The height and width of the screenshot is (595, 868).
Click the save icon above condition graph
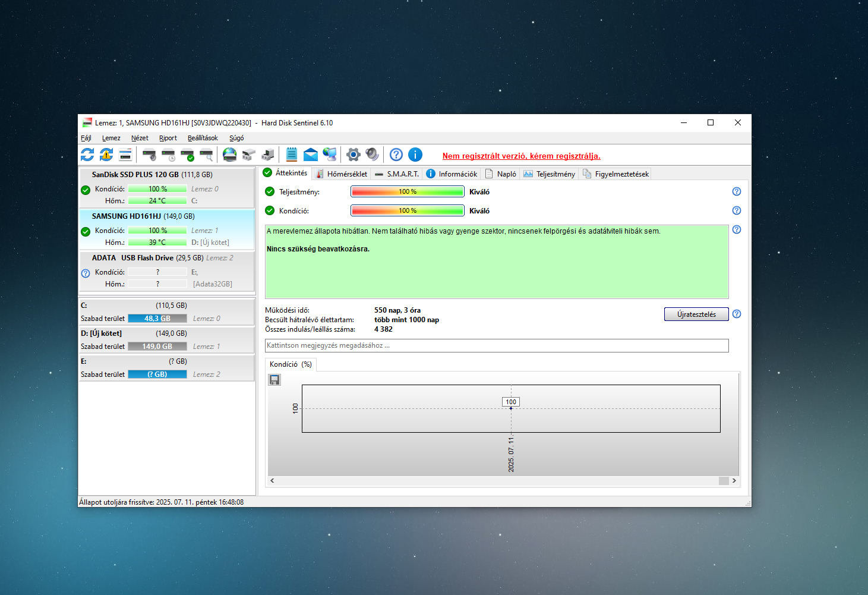[x=274, y=380]
